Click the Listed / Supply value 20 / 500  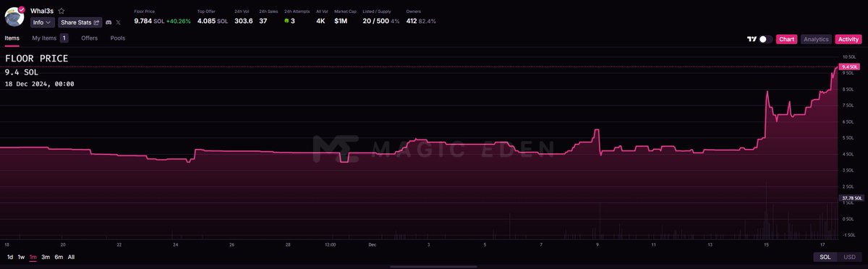point(376,21)
